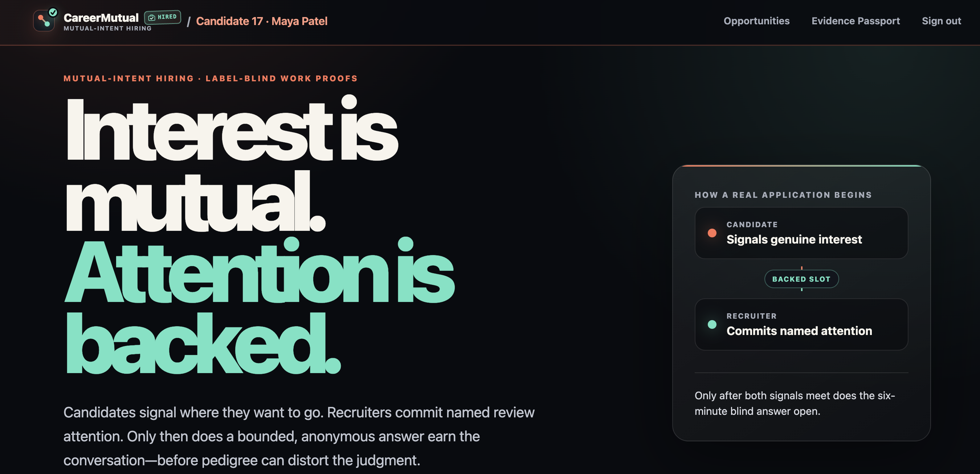Click the Mutual-Intent Hiring tagline under logo
980x474 pixels.
point(108,28)
